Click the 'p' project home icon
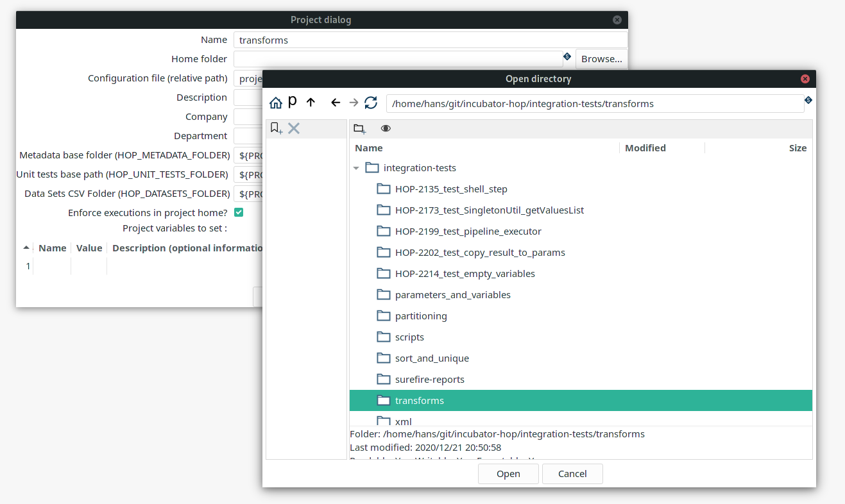The image size is (845, 504). coord(293,102)
